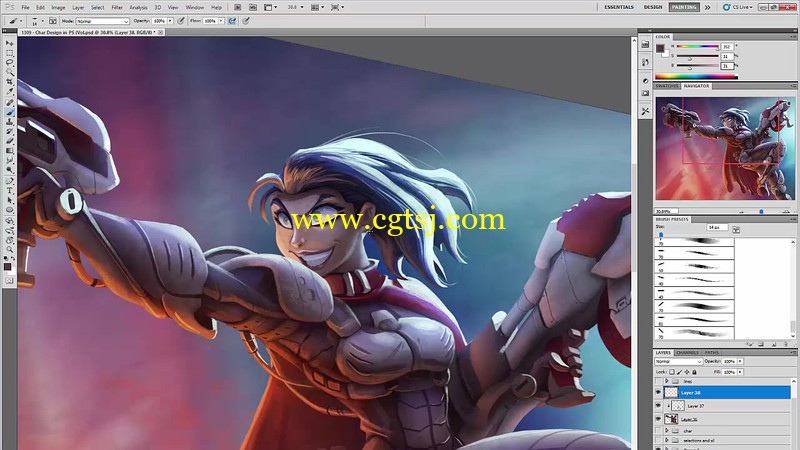The height and width of the screenshot is (450, 800).
Task: Click the Hue slider in Color panel
Action: [x=698, y=46]
